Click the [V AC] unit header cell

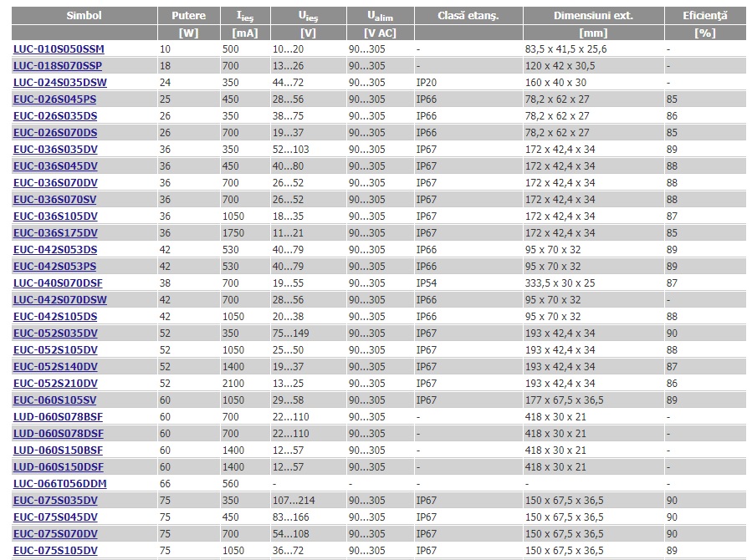point(381,33)
